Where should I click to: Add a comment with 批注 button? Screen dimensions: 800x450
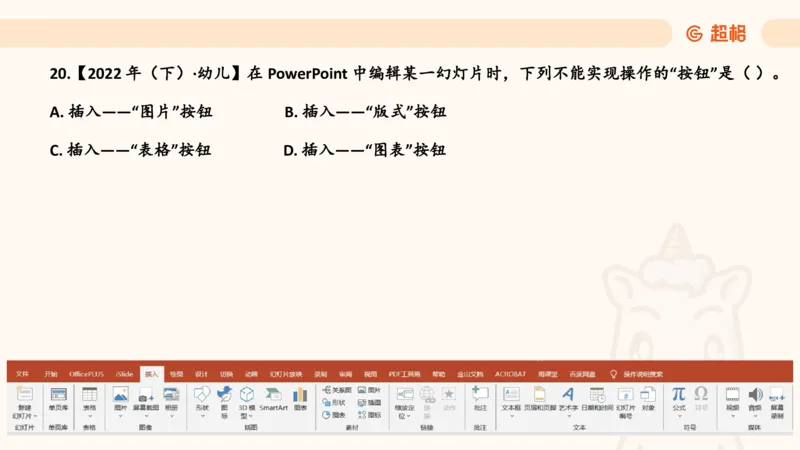tap(480, 399)
